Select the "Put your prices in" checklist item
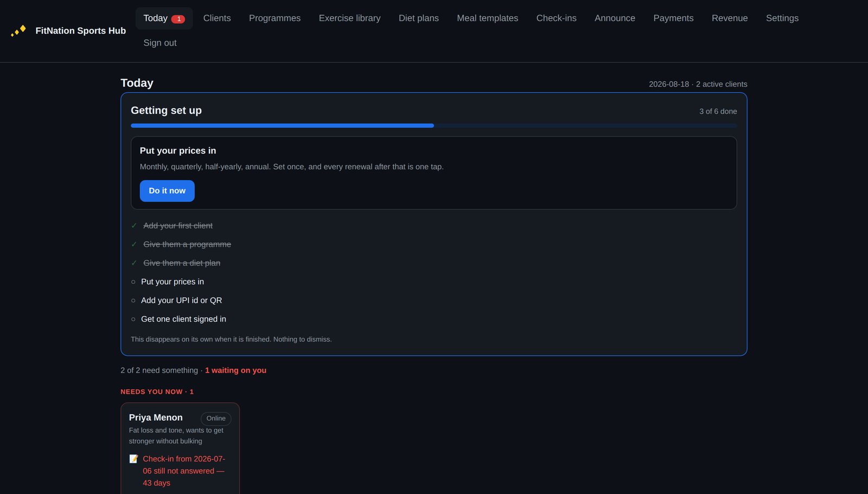This screenshot has height=494, width=868. 173,282
